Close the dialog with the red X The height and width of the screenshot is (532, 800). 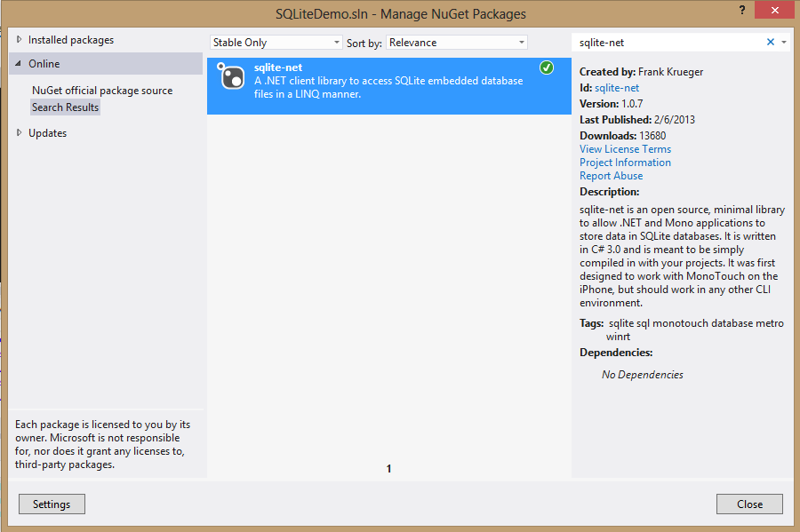[774, 10]
